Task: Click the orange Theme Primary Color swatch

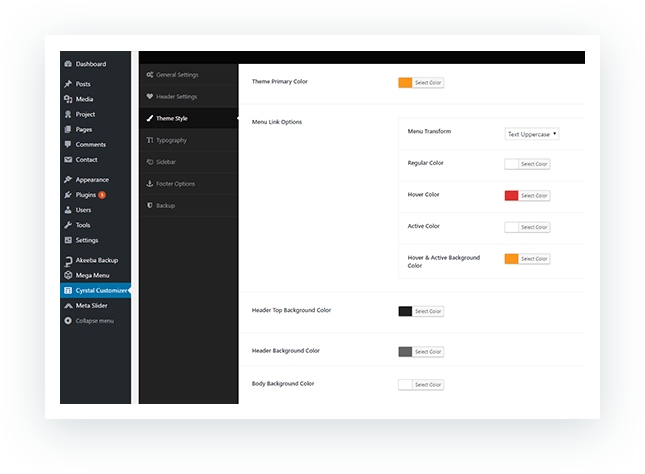Action: click(x=405, y=83)
